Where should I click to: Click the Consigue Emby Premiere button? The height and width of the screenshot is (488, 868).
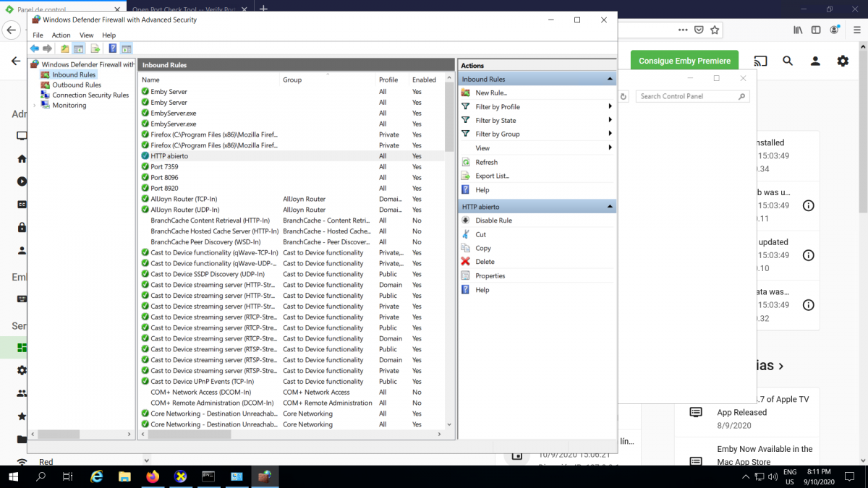[x=684, y=61]
